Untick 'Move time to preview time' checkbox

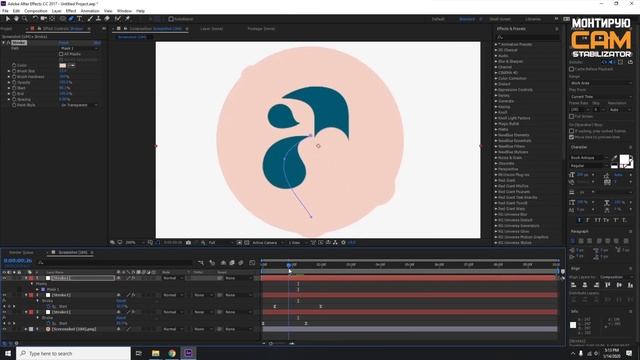click(571, 137)
